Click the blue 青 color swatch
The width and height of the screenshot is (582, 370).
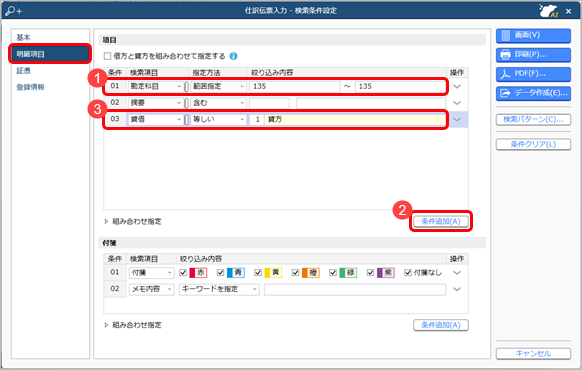(236, 273)
